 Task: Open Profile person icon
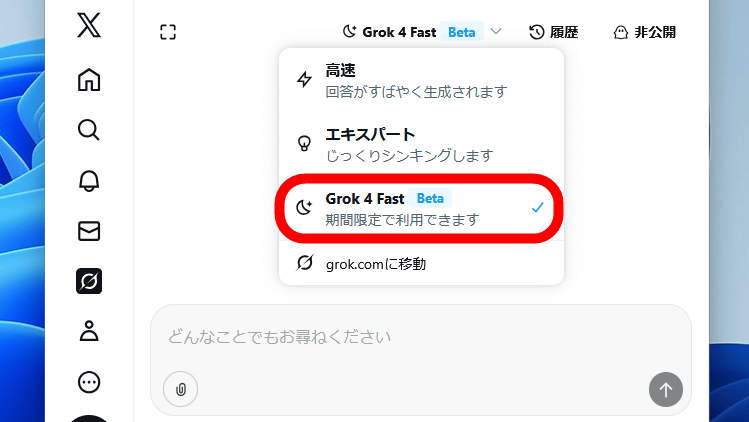click(x=89, y=332)
